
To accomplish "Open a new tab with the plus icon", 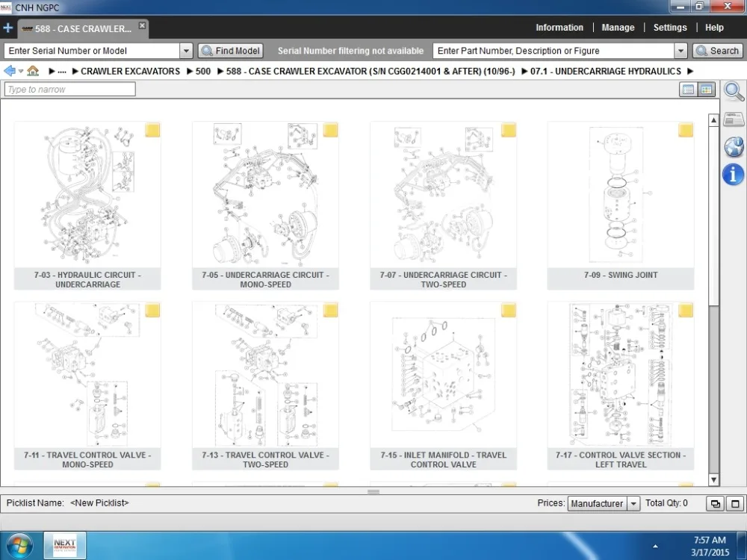I will tap(8, 28).
